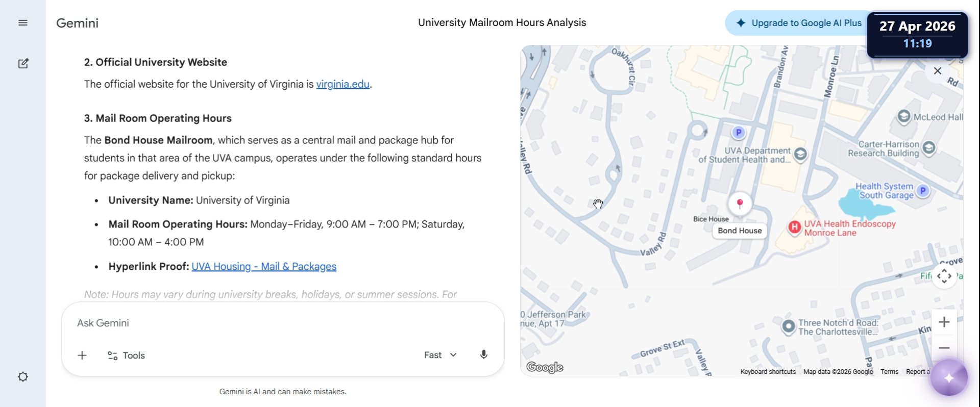
Task: Click the Terms link on map
Action: click(889, 372)
